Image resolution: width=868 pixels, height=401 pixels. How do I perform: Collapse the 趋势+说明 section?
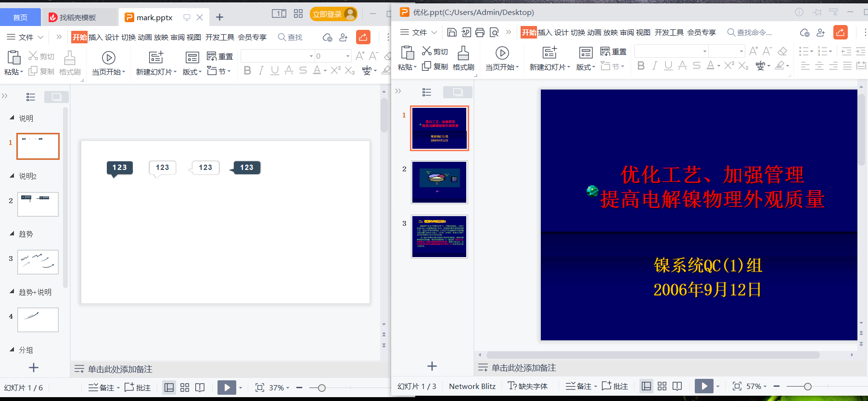click(12, 292)
